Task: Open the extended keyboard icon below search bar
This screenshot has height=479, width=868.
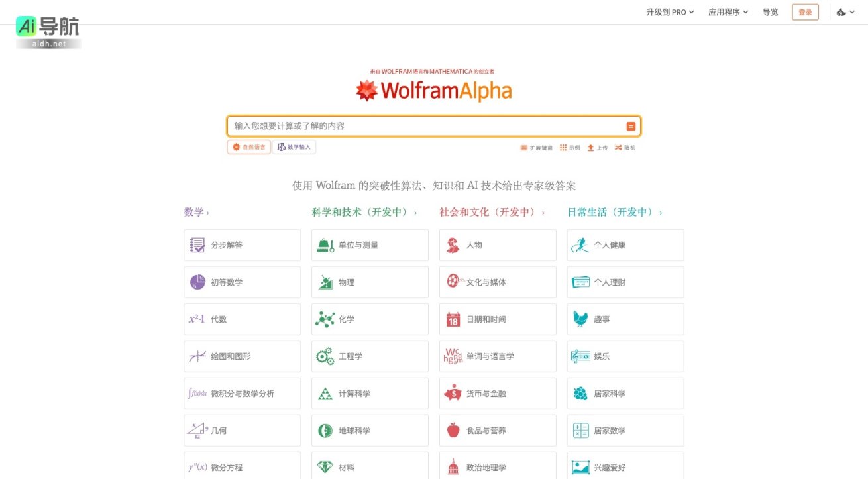Action: point(523,148)
